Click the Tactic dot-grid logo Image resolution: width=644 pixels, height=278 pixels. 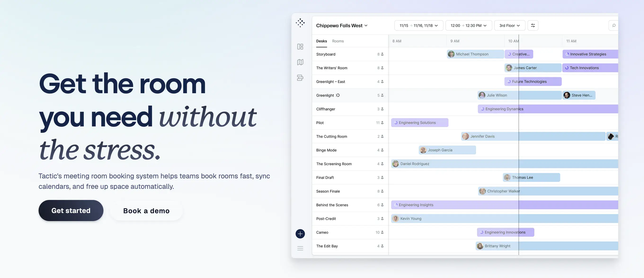[x=300, y=23]
